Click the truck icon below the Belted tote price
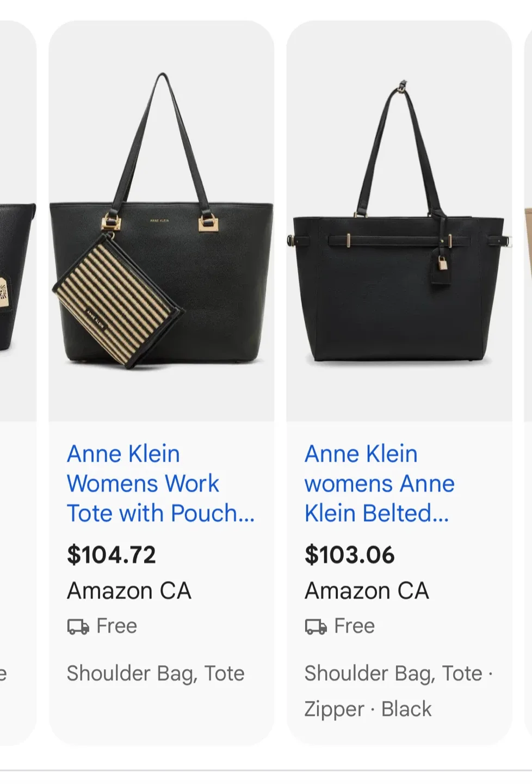Viewport: 532px width, 784px height. 314,626
